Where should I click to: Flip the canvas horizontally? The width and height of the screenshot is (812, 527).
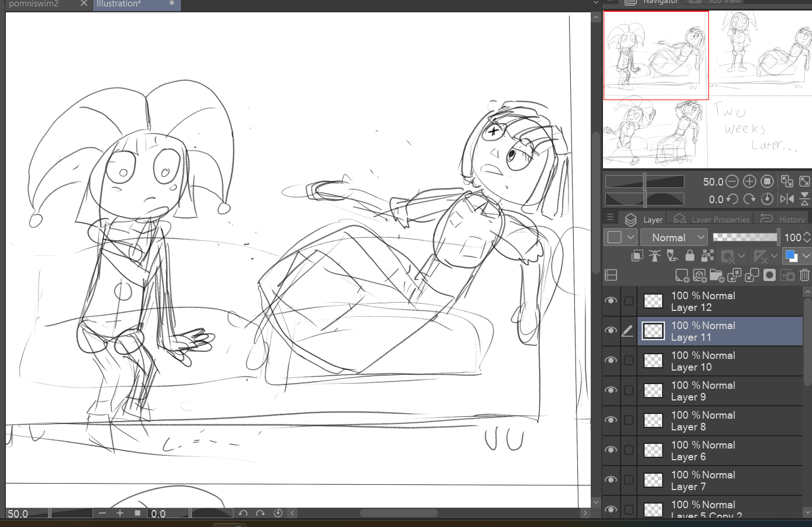pyautogui.click(x=787, y=199)
